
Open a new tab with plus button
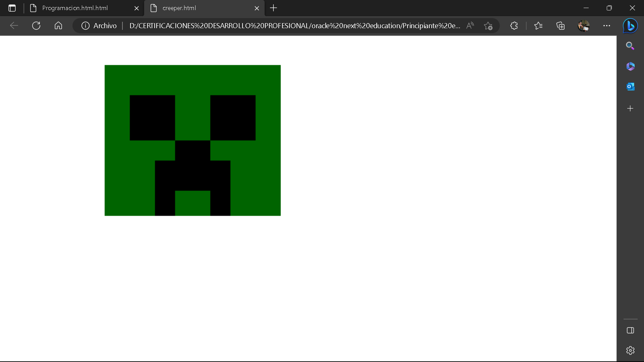tap(273, 8)
